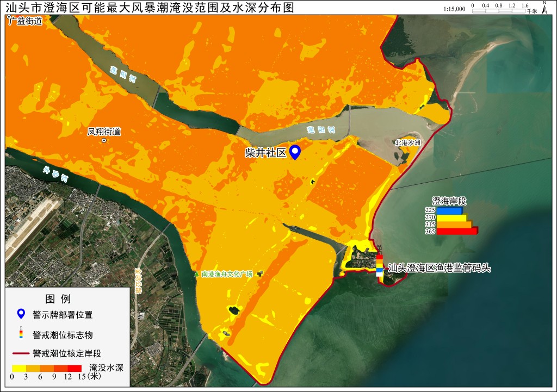Click the 15 tick value under the depth legend
This screenshot has width=557, height=392.
82,377
